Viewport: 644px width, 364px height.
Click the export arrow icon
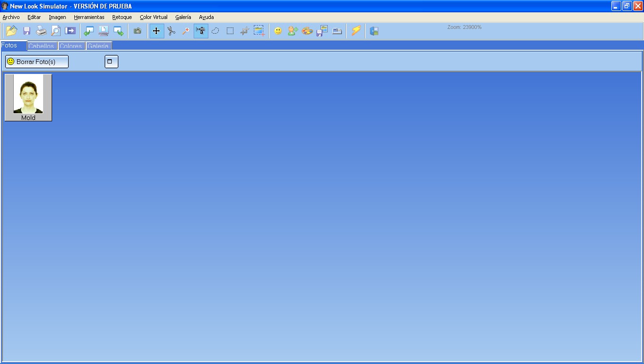[71, 31]
